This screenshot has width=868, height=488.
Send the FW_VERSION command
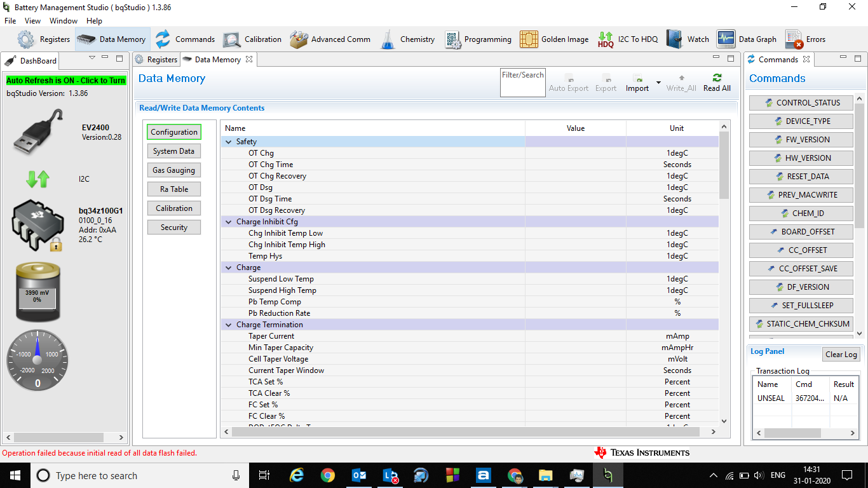pyautogui.click(x=801, y=140)
